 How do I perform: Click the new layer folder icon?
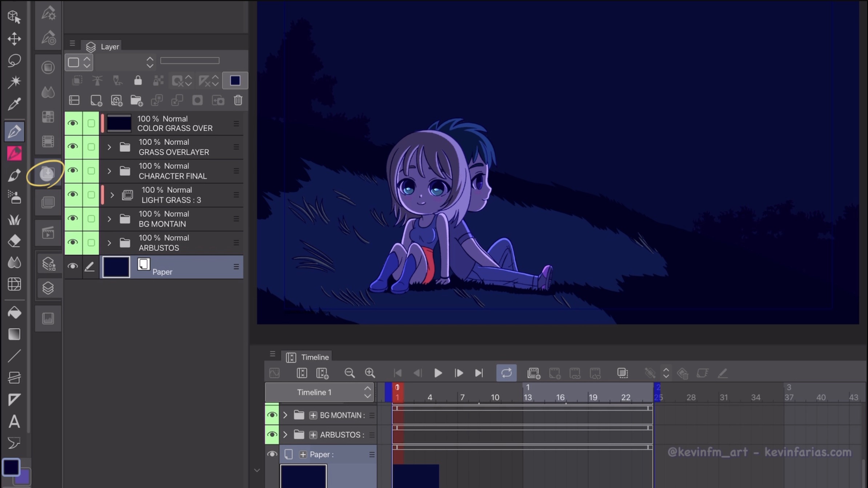[x=136, y=100]
